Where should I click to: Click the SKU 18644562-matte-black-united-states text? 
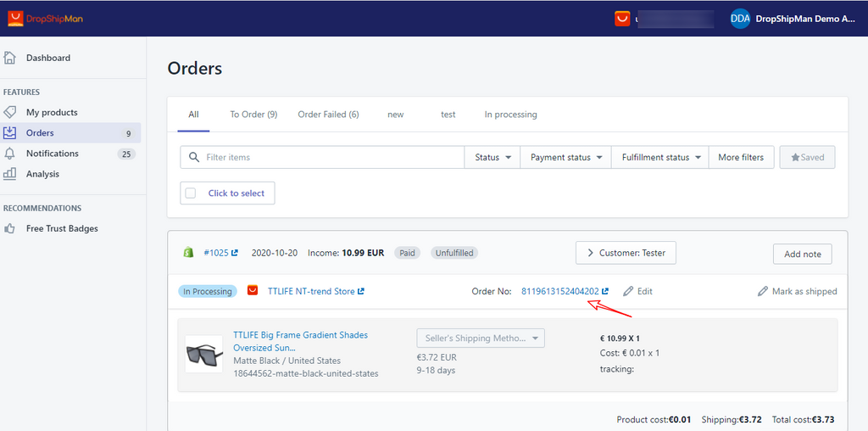tap(305, 373)
